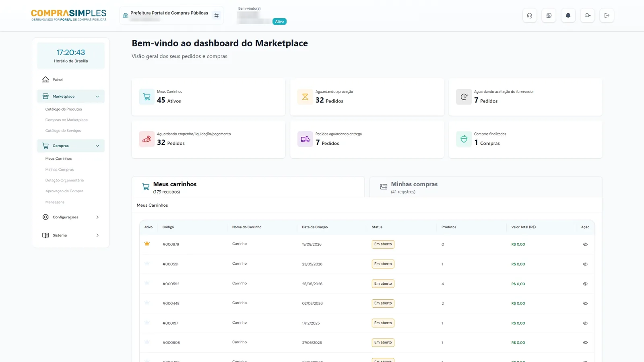Image resolution: width=644 pixels, height=362 pixels.
Task: Open WhatsApp contact icon
Action: tap(549, 16)
